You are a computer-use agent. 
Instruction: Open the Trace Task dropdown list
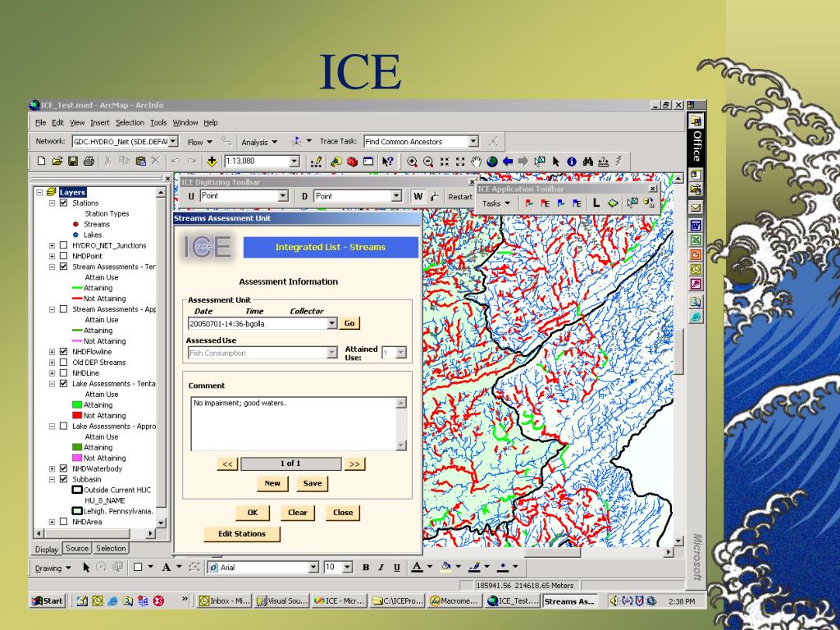pyautogui.click(x=473, y=141)
